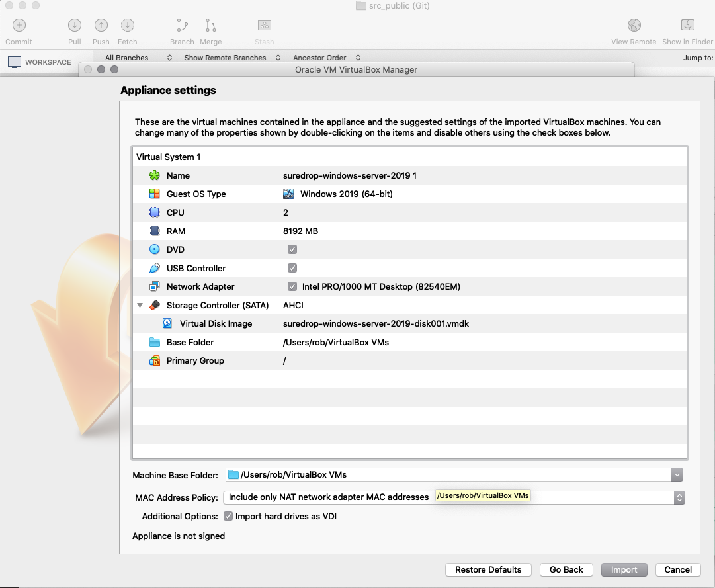
Task: Click the Cancel button
Action: 678,569
